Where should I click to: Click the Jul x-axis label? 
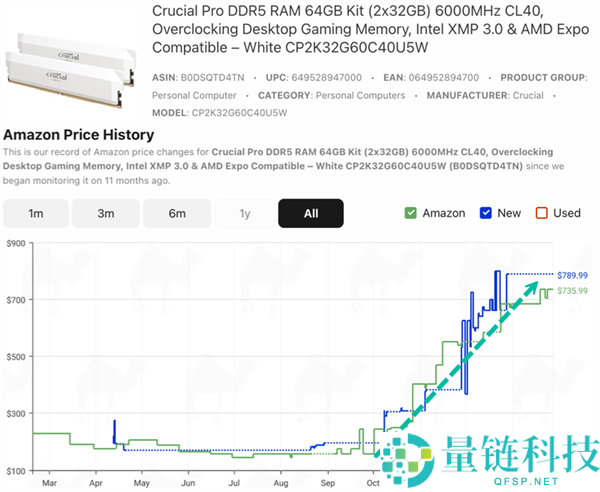click(x=234, y=483)
